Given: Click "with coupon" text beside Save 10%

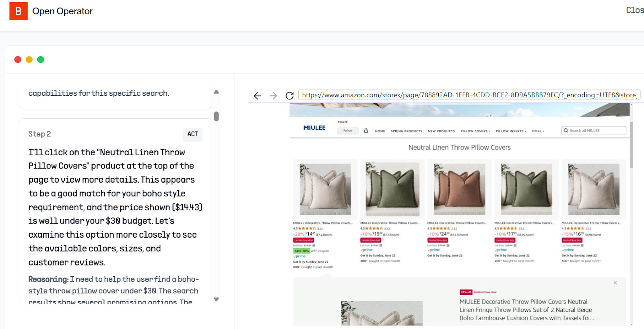Looking at the screenshot, I should click(x=320, y=251).
